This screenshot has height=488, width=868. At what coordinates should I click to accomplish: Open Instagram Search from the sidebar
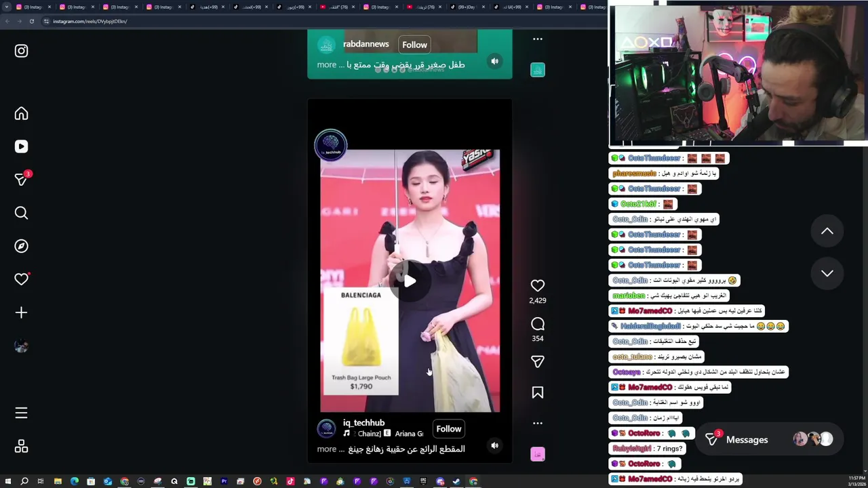(21, 213)
